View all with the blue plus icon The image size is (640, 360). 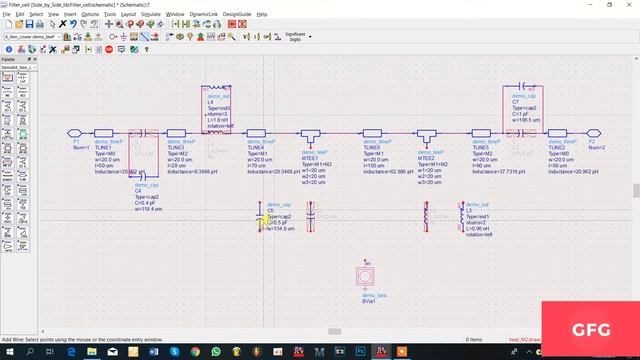(109, 24)
